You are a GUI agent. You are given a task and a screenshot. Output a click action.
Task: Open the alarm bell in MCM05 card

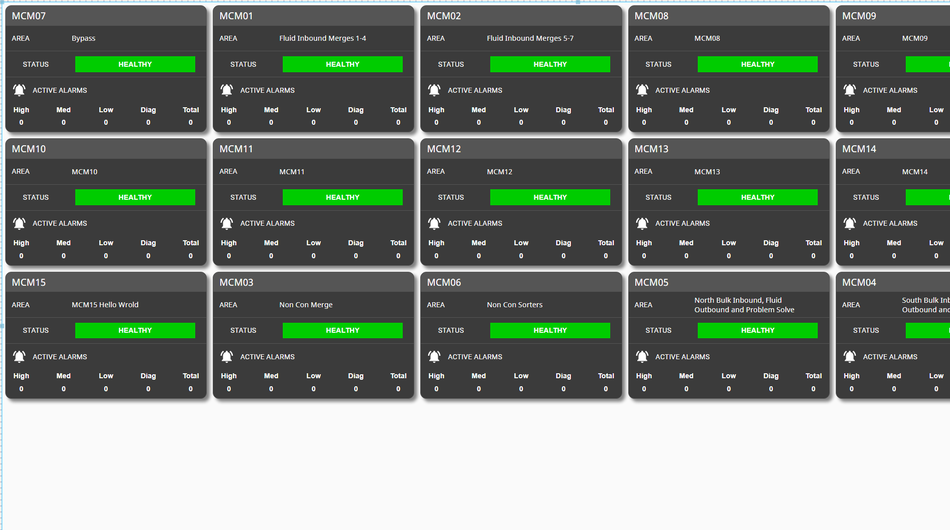point(642,356)
